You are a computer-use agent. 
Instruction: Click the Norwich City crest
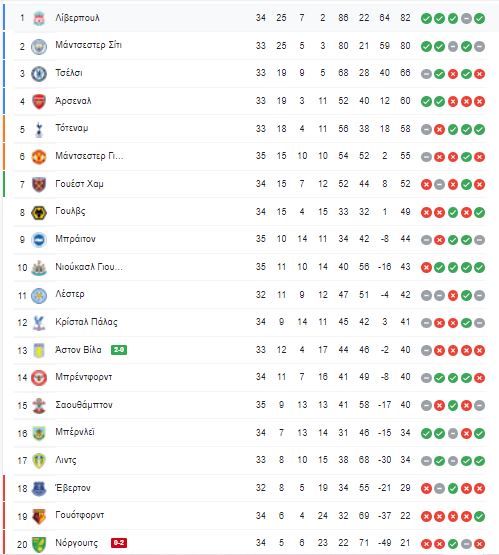click(39, 544)
